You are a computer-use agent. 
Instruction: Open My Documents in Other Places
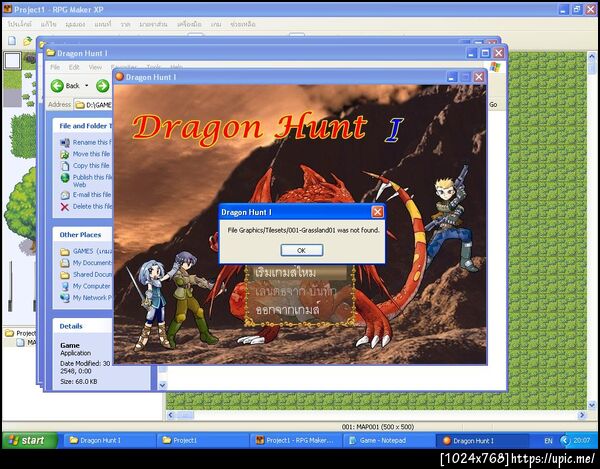92,263
